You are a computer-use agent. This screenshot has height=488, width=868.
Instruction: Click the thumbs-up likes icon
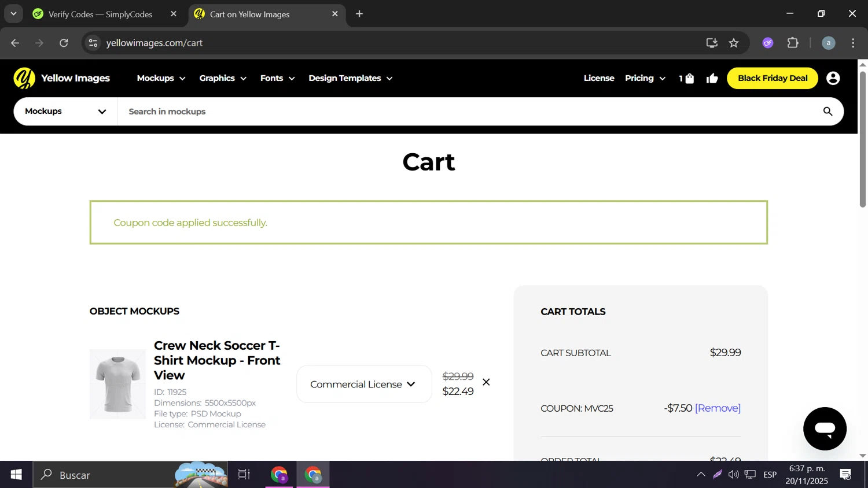pyautogui.click(x=712, y=78)
